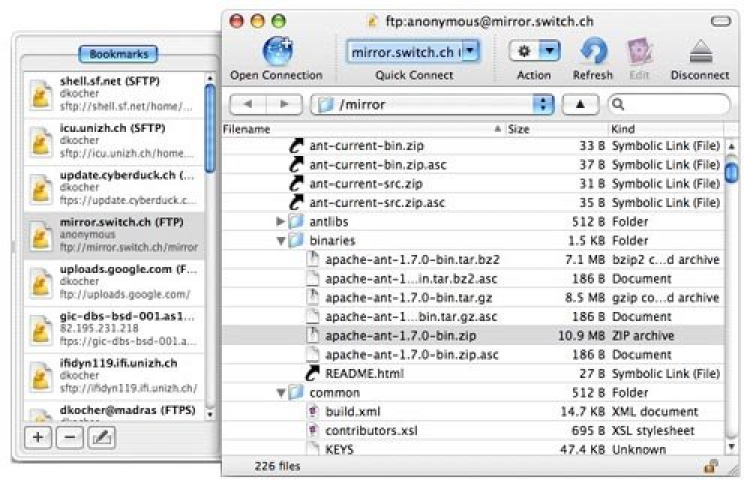Click the Quick Connect mirror.switch.ch field

tap(406, 52)
